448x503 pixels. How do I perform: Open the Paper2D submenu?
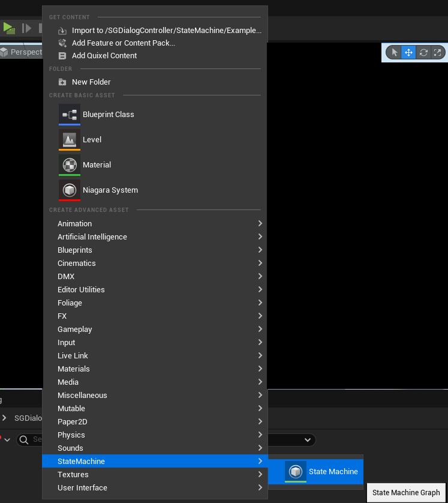click(x=155, y=421)
